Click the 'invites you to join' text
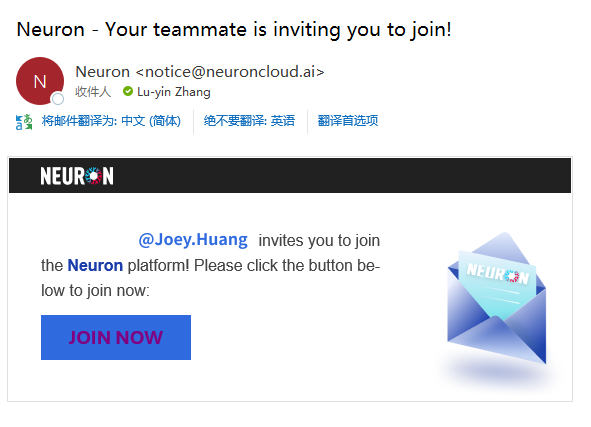This screenshot has height=427, width=591. (x=319, y=240)
